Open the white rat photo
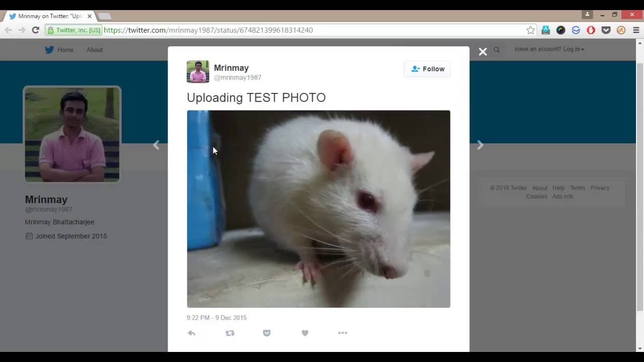 [x=318, y=209]
